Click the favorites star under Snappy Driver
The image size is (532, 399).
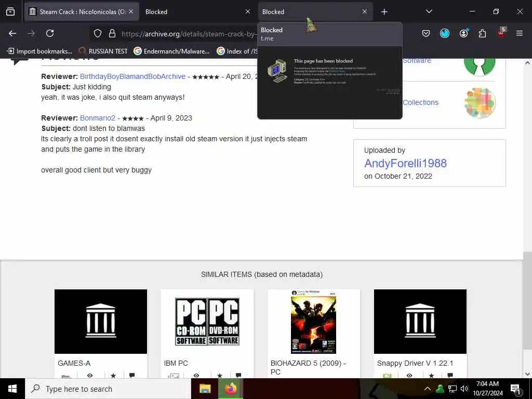coord(431,375)
